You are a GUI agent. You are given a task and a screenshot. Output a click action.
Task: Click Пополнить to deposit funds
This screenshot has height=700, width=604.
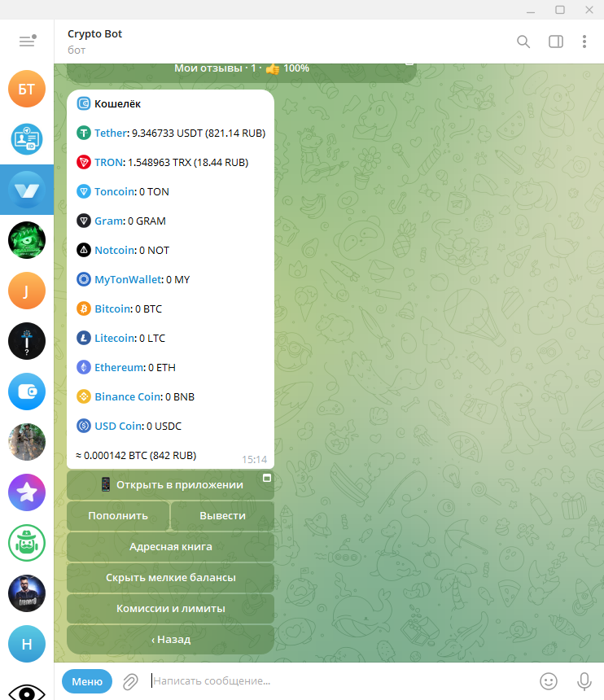tap(118, 515)
